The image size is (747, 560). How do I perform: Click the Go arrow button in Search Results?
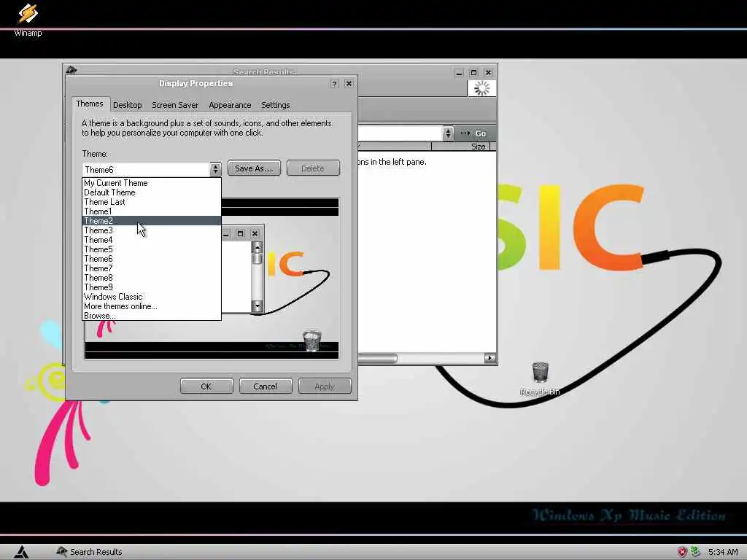coord(473,133)
